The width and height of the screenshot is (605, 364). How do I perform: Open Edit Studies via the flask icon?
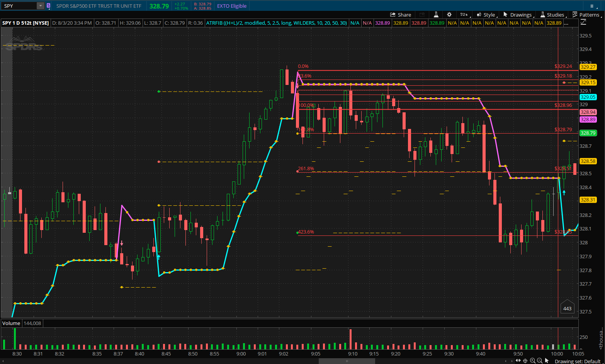click(436, 15)
